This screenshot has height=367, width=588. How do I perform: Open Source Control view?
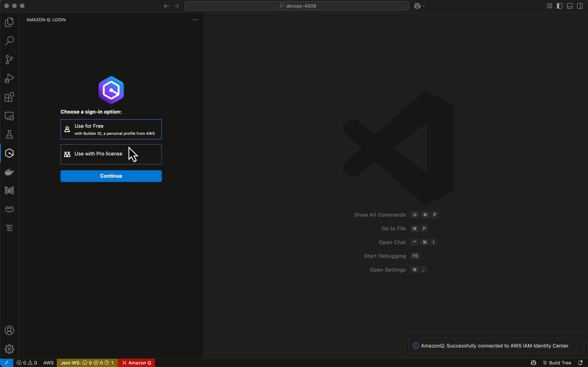click(x=9, y=60)
